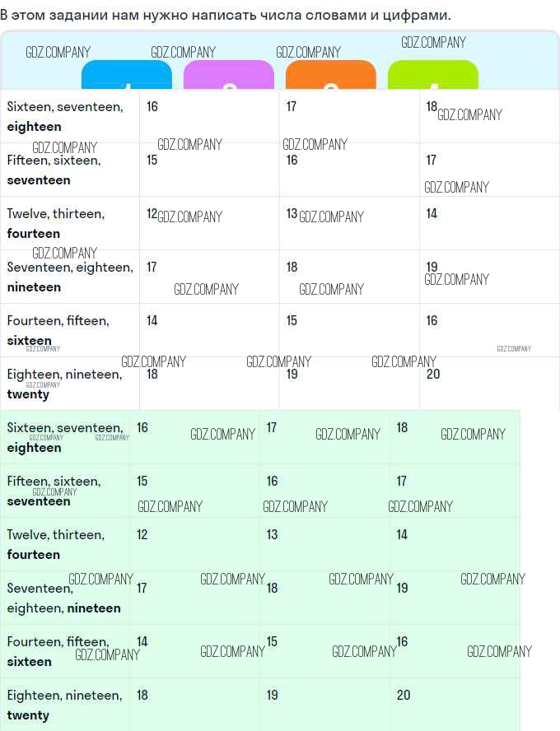Select "Seventeen, eighteen, nineteen" in the white table
Viewport: 560px width, 731px height.
[x=69, y=277]
